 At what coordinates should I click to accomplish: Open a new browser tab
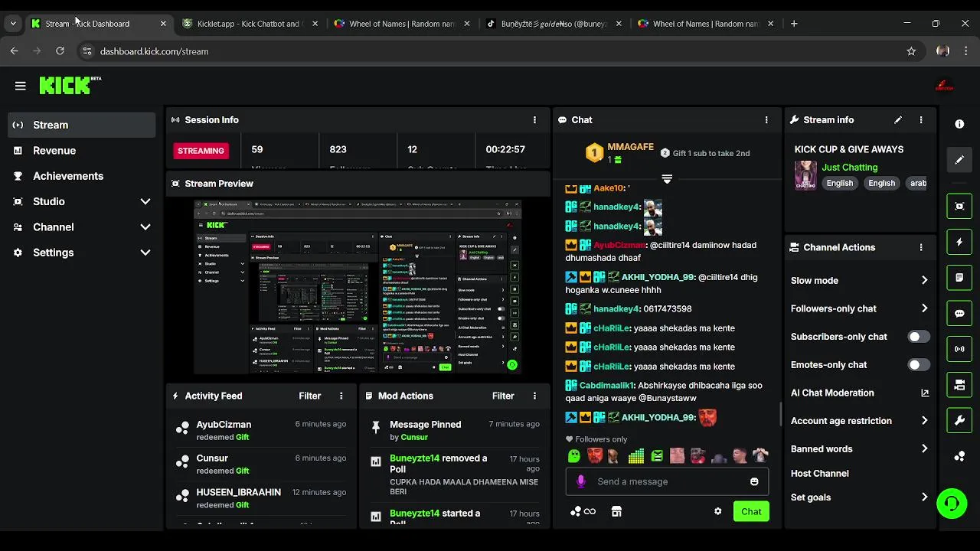click(x=794, y=24)
